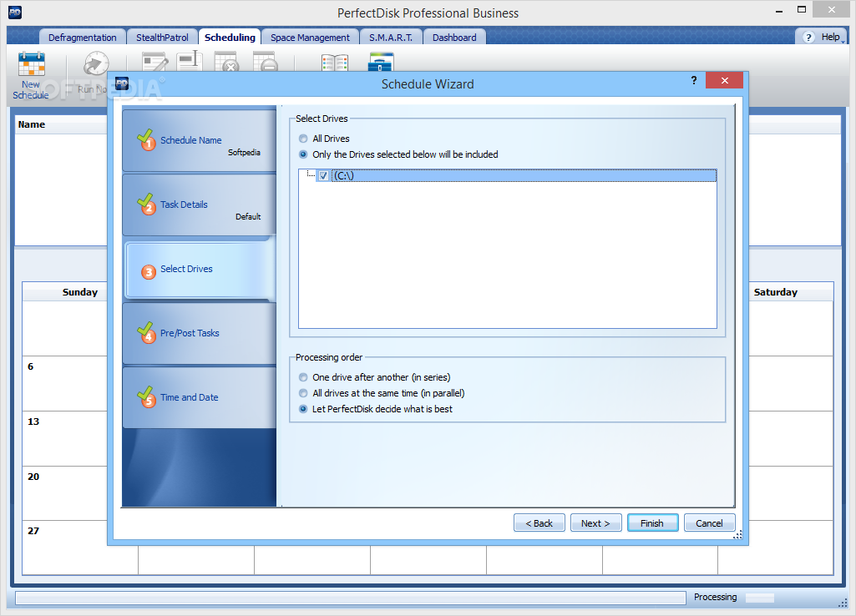Go to step 1 Schedule Name
The image size is (856, 616).
tap(200, 141)
